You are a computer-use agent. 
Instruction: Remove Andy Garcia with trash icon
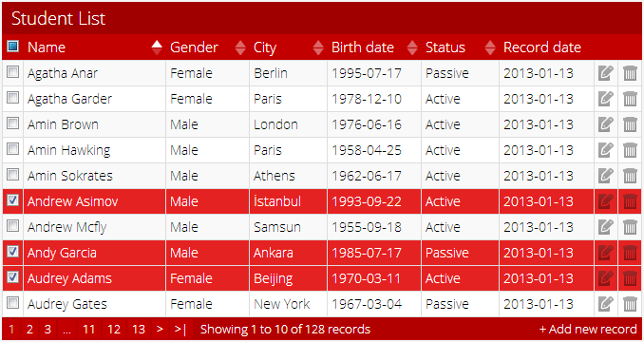tap(630, 253)
